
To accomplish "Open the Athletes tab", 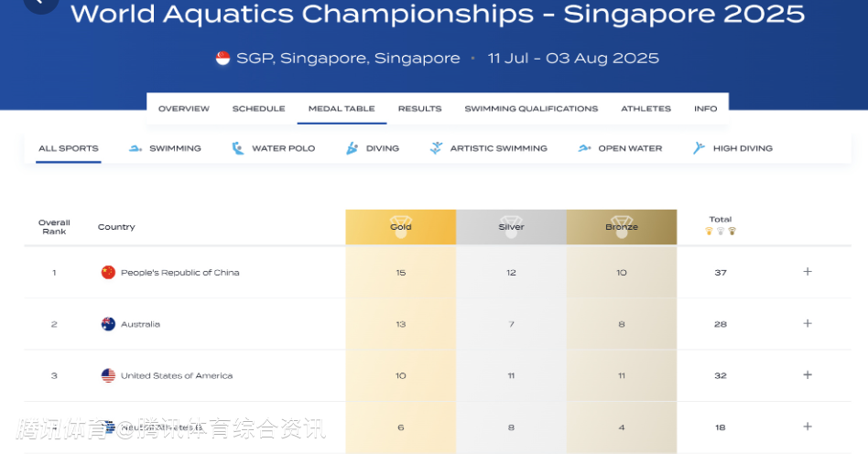I will tap(646, 109).
